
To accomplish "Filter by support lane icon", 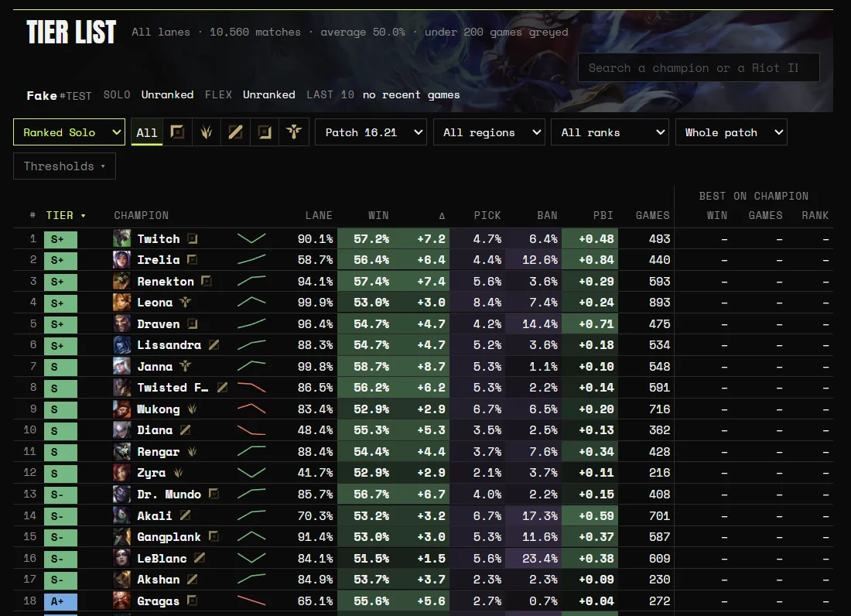I will click(x=294, y=132).
